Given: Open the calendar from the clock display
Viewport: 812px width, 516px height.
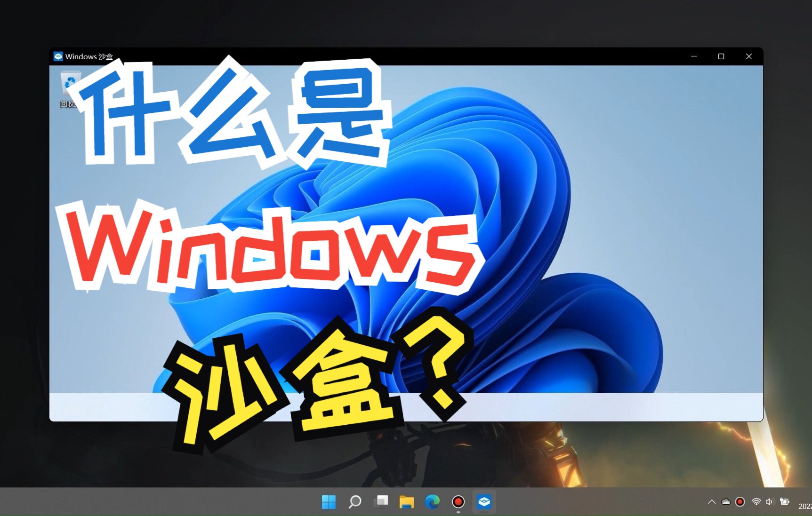Looking at the screenshot, I should coord(805,506).
